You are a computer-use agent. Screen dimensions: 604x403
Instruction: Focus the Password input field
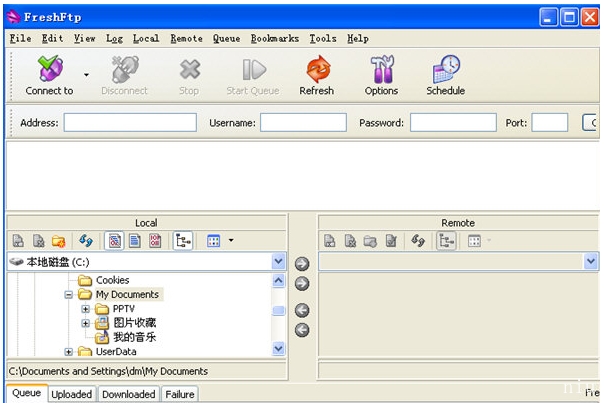coord(453,123)
